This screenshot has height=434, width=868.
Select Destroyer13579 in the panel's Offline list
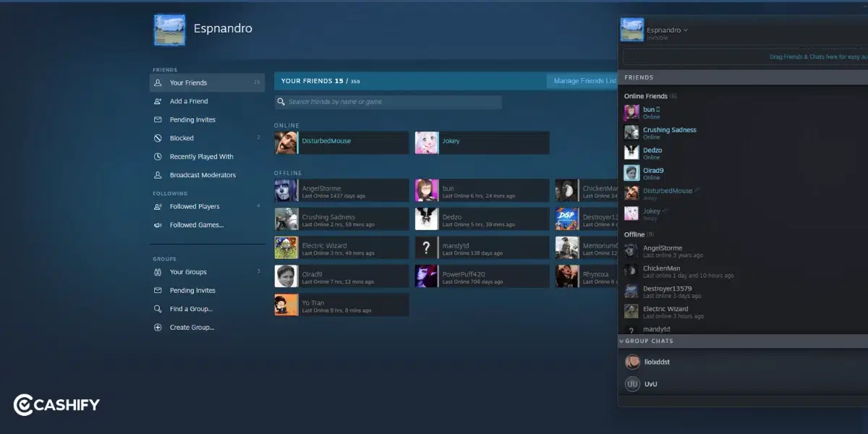pyautogui.click(x=744, y=292)
